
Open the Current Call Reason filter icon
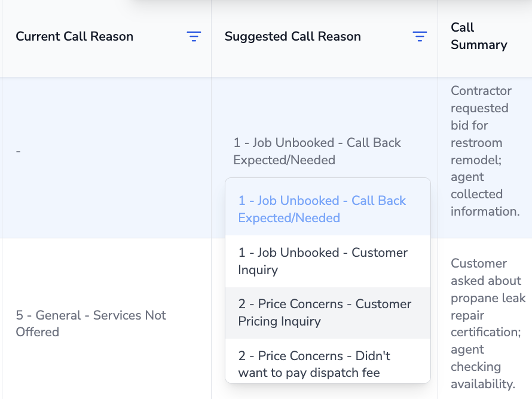pyautogui.click(x=194, y=36)
